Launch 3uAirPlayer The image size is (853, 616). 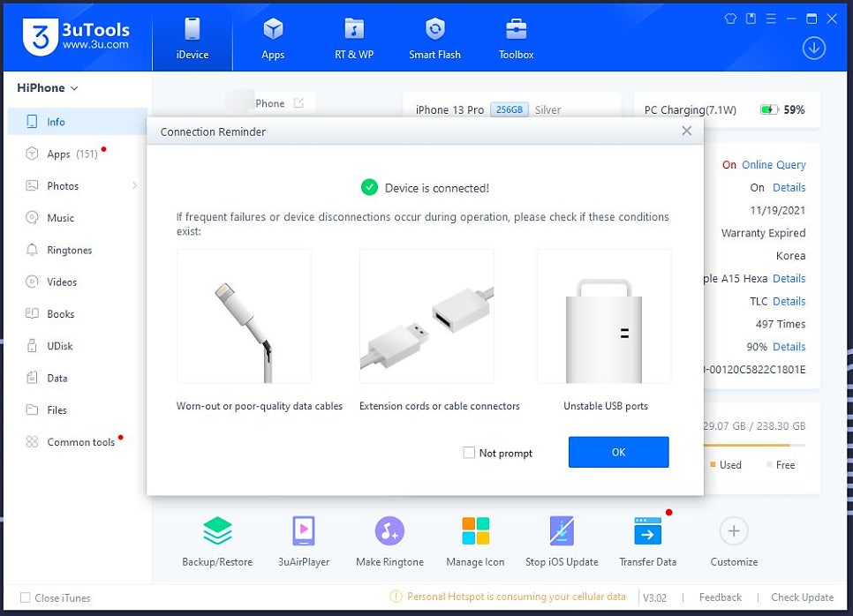pos(304,542)
